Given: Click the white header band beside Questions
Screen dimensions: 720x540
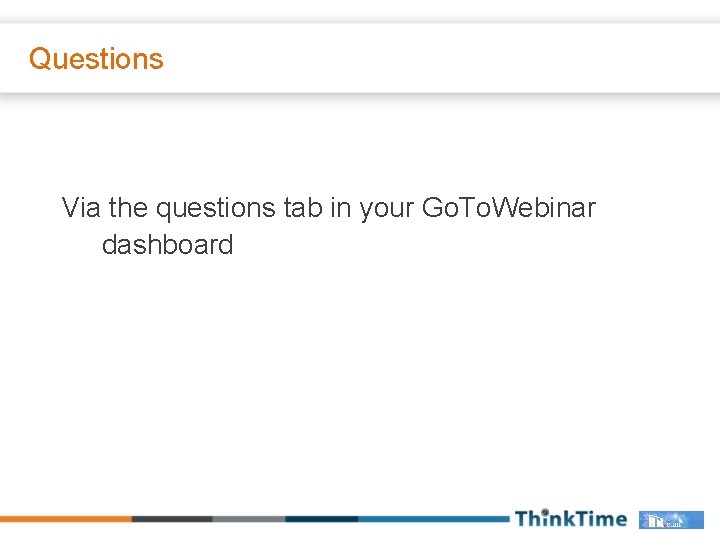Looking at the screenshot, I should (x=441, y=59).
